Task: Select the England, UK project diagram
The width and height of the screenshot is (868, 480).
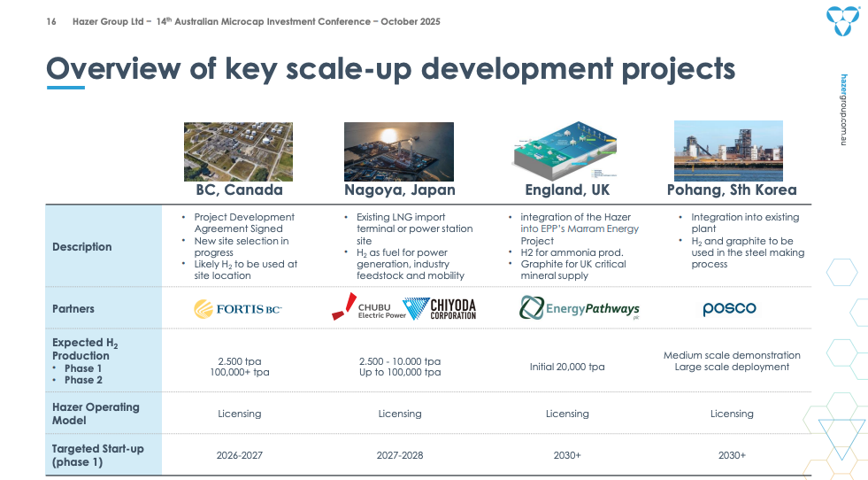Action: point(567,151)
